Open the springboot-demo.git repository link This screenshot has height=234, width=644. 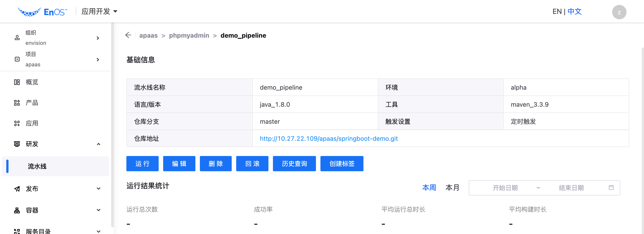(328, 139)
